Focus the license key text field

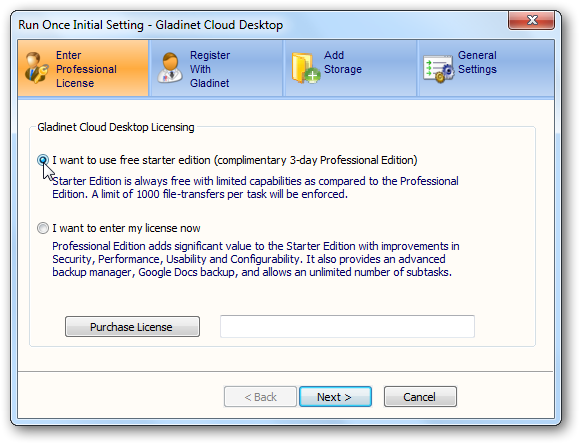point(347,326)
